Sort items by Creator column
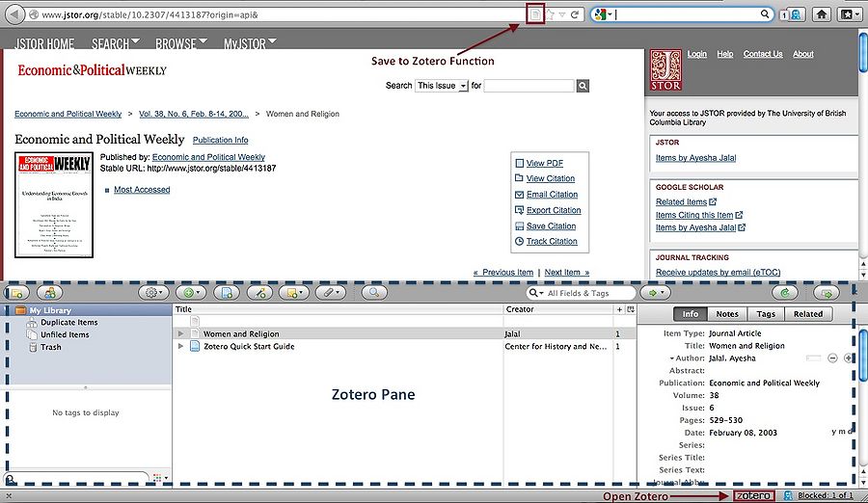Screen dimensions: 868x503 [x=558, y=309]
